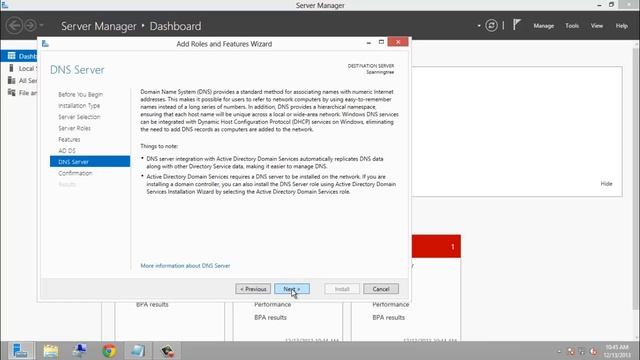Click BPA results in the left dashboard tile
The image size is (640, 360).
tap(152, 304)
